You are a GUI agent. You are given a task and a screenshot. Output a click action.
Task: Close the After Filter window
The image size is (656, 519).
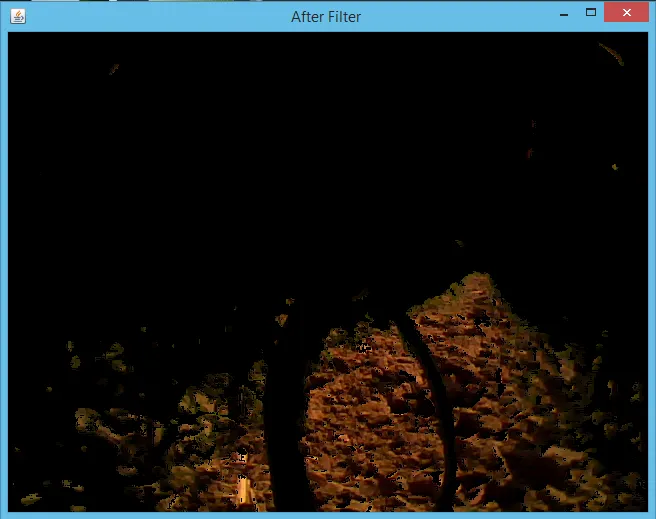tap(626, 13)
